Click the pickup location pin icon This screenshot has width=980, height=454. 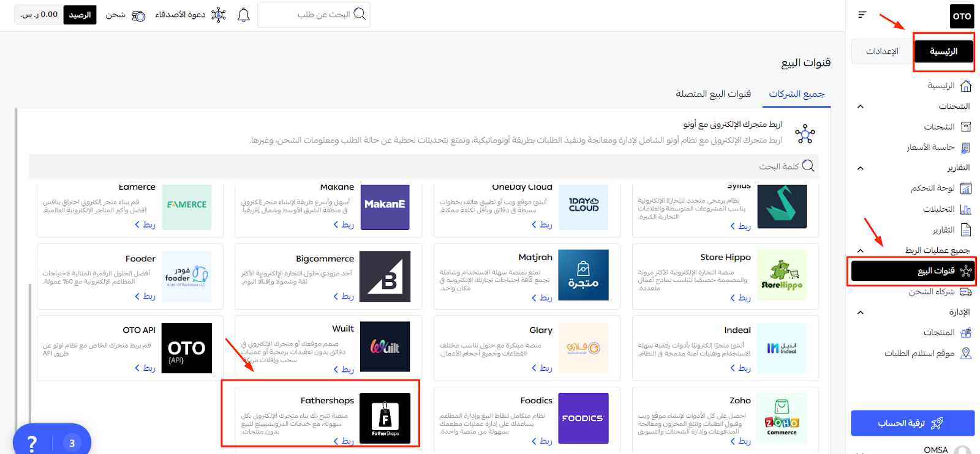tap(966, 354)
